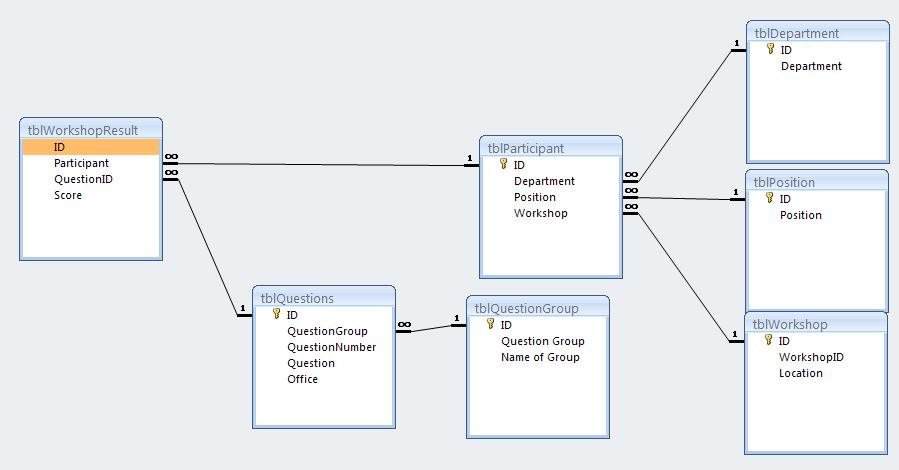This screenshot has height=470, width=899.
Task: Select the ID field in tblParticipant
Action: tap(519, 165)
